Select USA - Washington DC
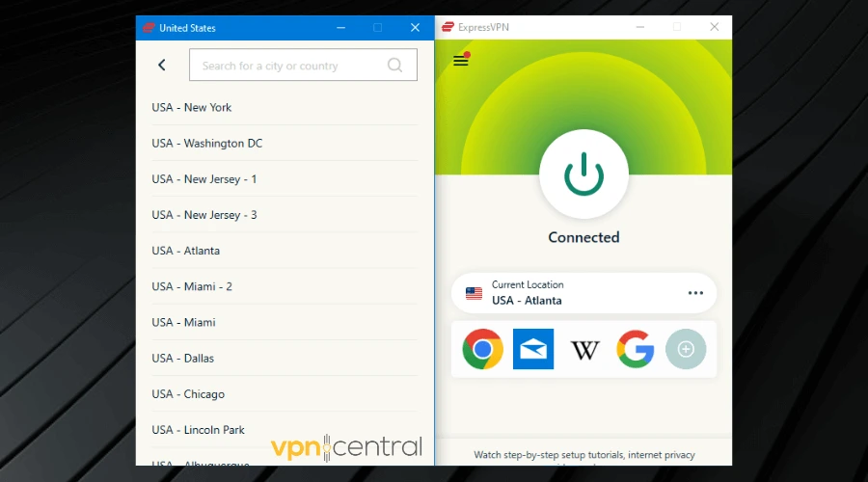The image size is (868, 482). tap(285, 144)
